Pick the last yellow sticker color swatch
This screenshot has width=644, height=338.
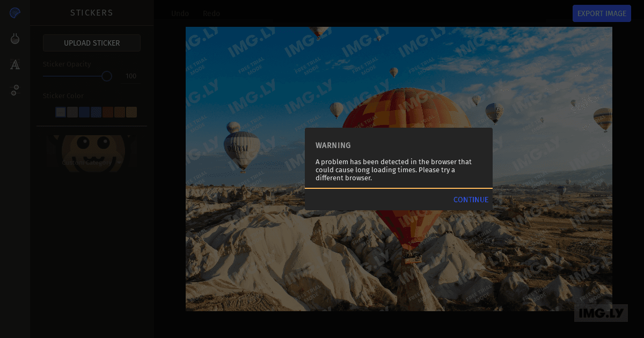pos(131,112)
